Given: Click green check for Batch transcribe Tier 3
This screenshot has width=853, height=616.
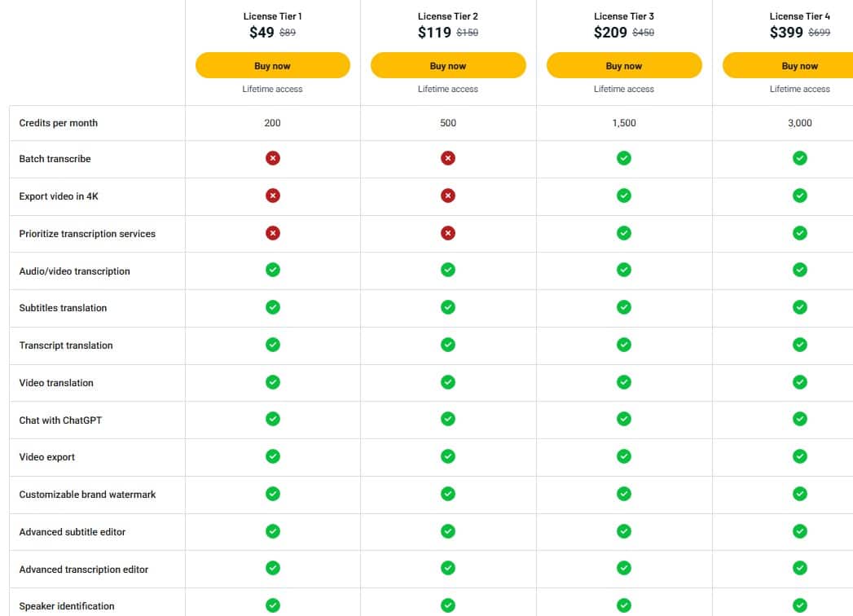Looking at the screenshot, I should click(624, 158).
